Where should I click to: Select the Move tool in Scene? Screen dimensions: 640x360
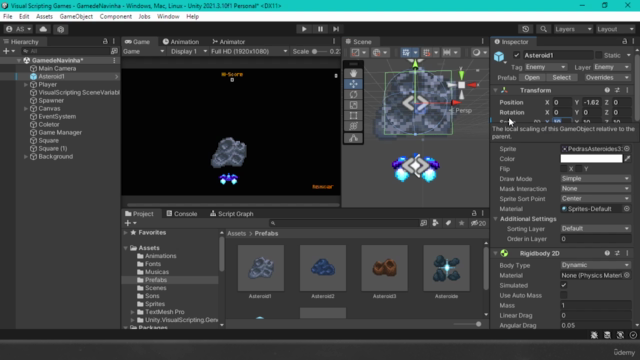tap(353, 84)
